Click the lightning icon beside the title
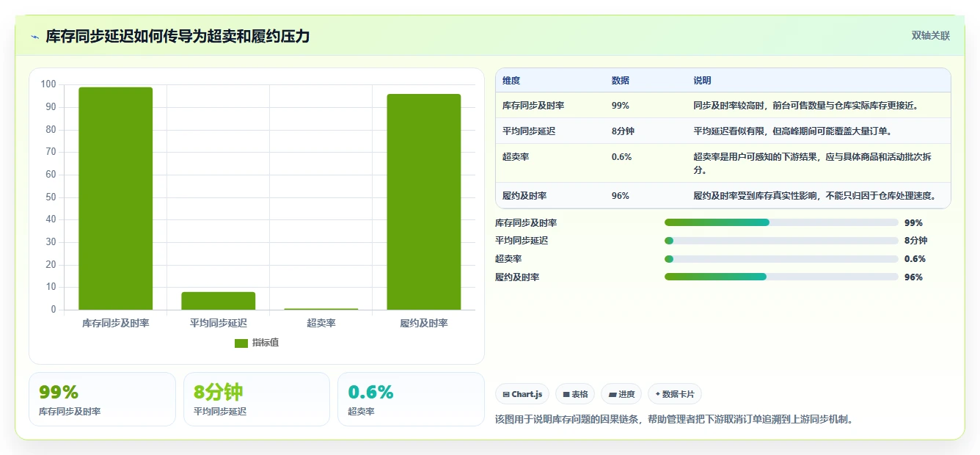The width and height of the screenshot is (980, 455). pos(35,36)
